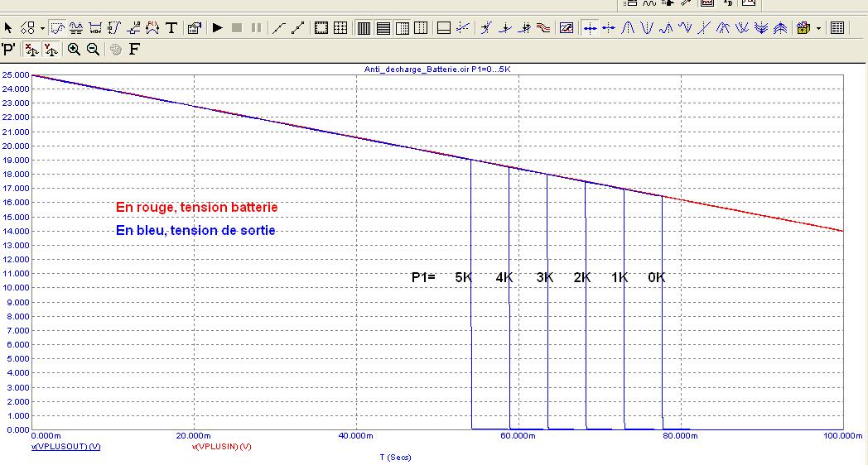Click the tag-left-cursor icon
Viewport: 868px width, 465px height.
click(x=486, y=27)
